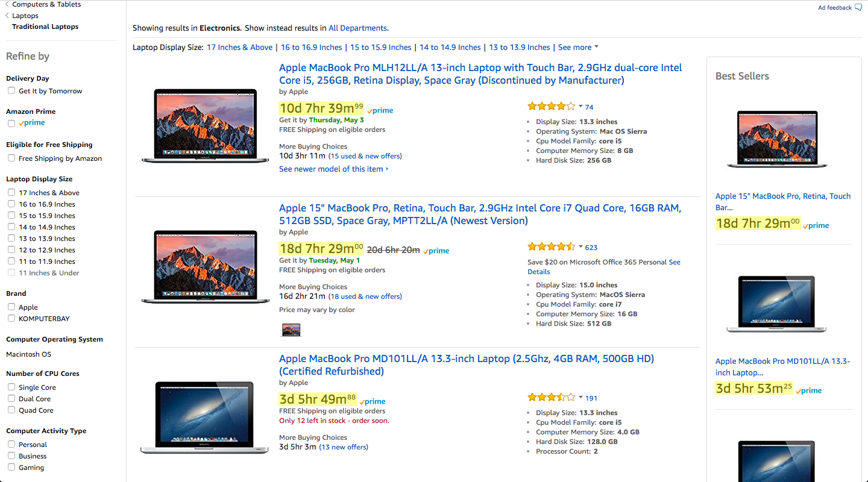Click the Ad feedback speech bubble icon
This screenshot has width=868, height=482.
pos(858,8)
